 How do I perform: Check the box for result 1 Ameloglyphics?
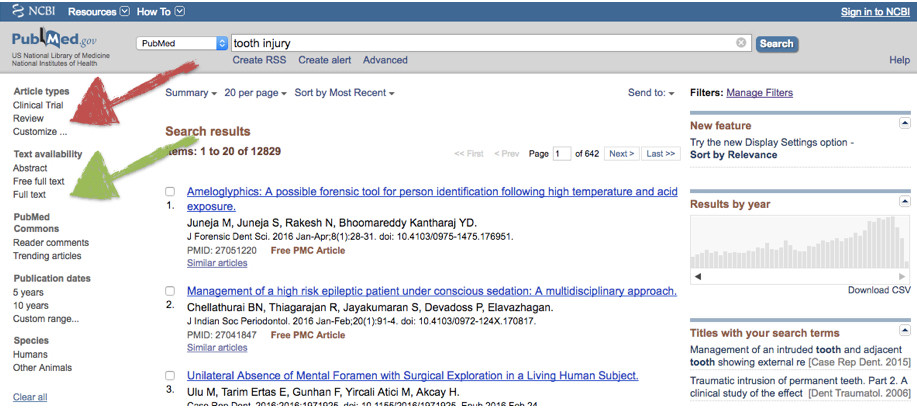point(170,191)
